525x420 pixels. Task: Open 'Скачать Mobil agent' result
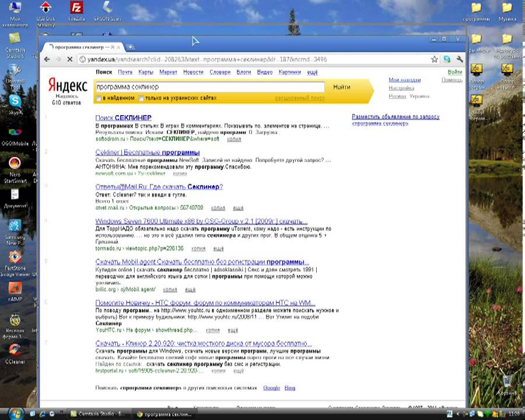[202, 262]
